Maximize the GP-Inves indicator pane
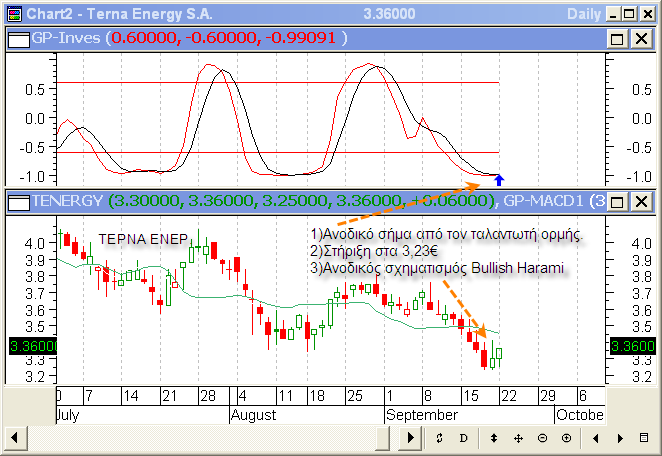This screenshot has width=662, height=456. click(617, 38)
